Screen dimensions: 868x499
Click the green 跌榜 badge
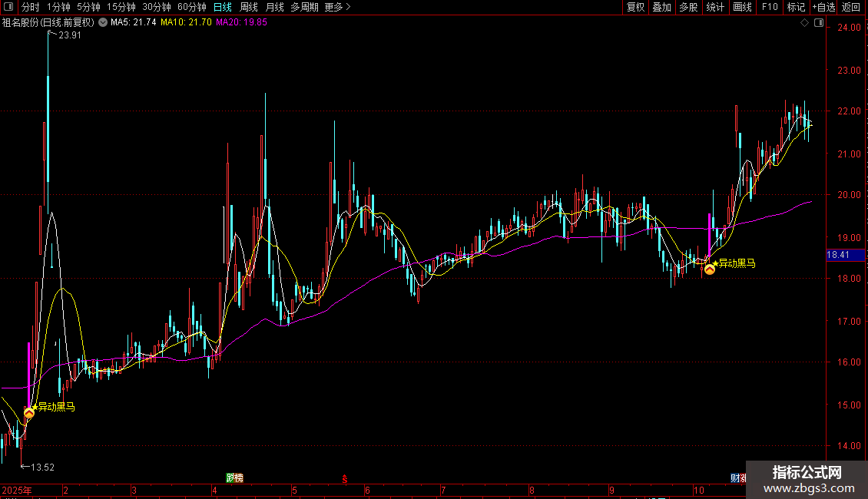click(x=235, y=478)
